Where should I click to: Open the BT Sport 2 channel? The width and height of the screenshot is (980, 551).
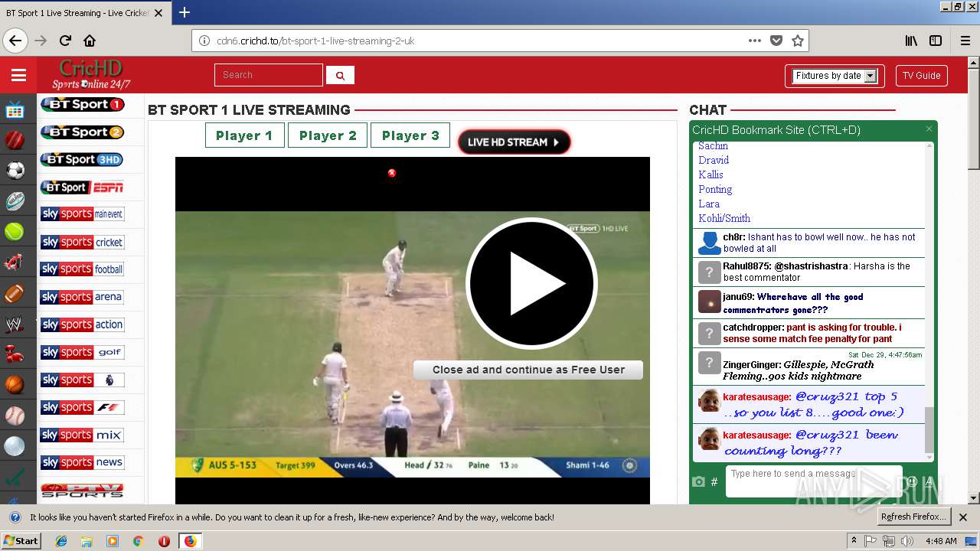[x=82, y=132]
